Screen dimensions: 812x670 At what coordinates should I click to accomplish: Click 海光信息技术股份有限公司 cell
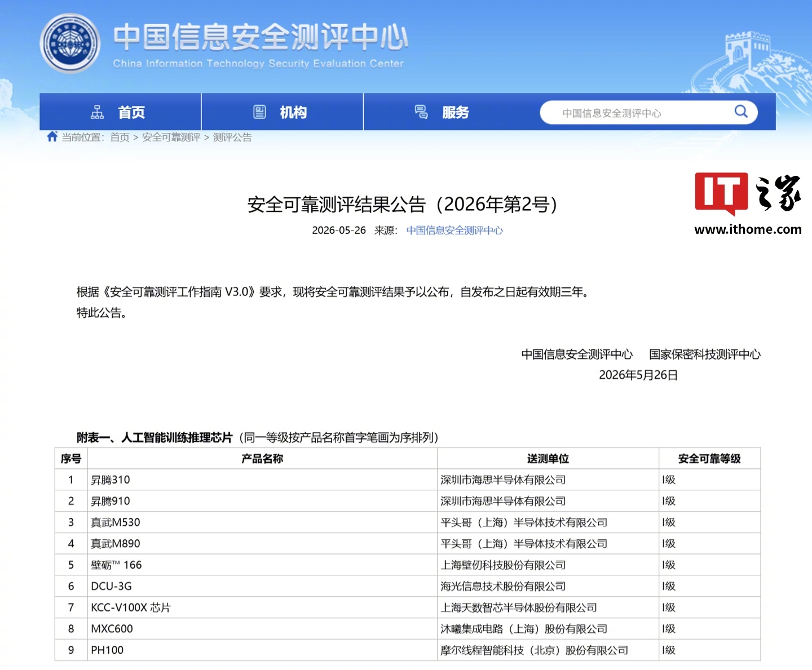point(548,587)
